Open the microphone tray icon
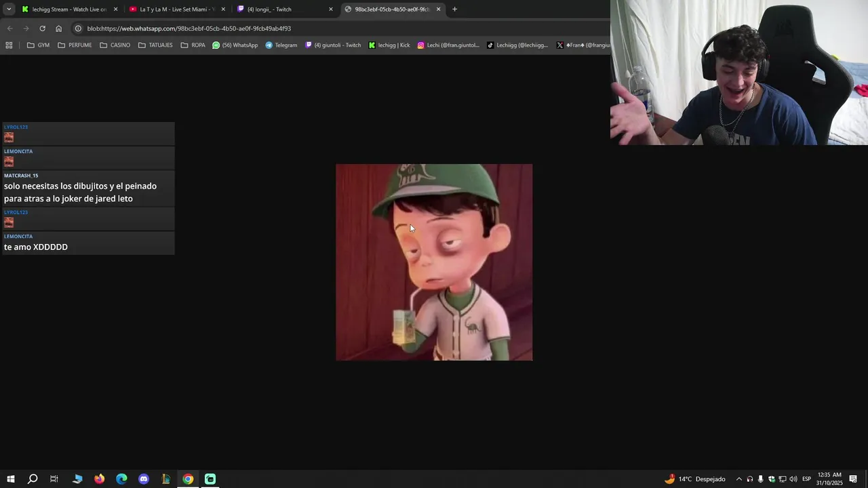The width and height of the screenshot is (868, 488). point(761,479)
